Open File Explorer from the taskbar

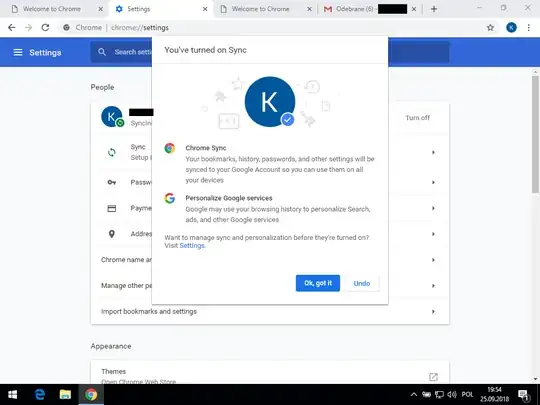point(65,394)
